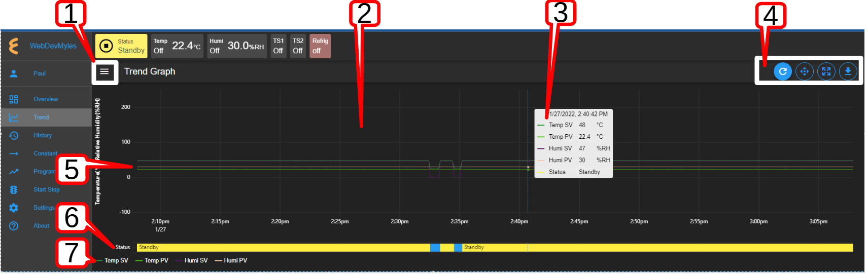Click the Standby status stop icon
The image size is (868, 274).
click(x=106, y=46)
